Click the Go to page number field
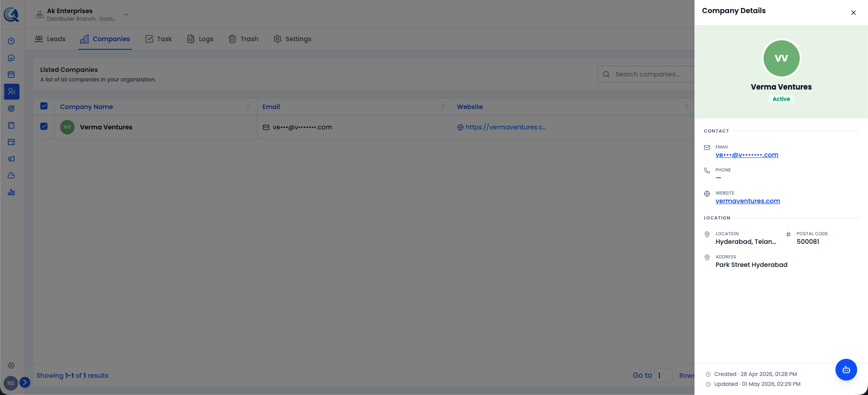 663,376
